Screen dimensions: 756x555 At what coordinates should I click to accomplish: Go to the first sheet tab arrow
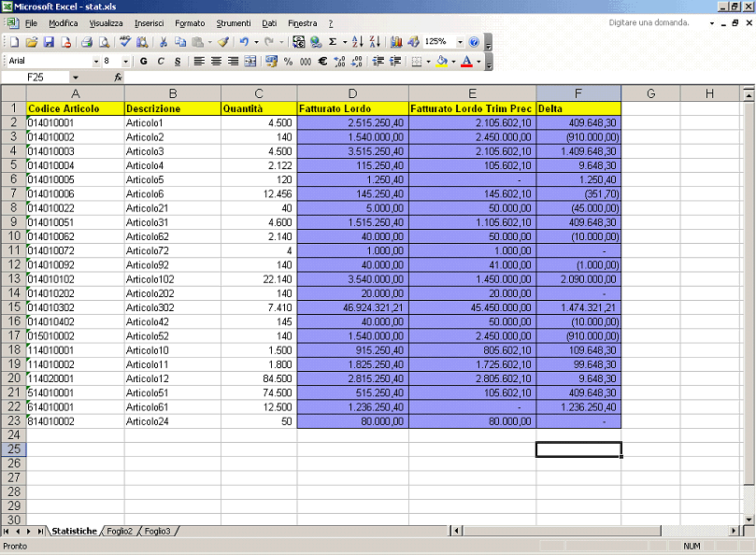7,531
